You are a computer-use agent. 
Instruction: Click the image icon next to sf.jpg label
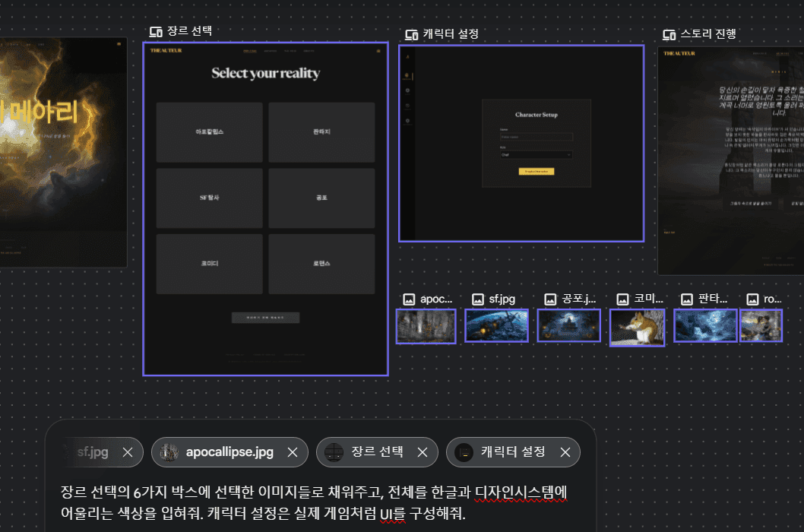(x=478, y=299)
